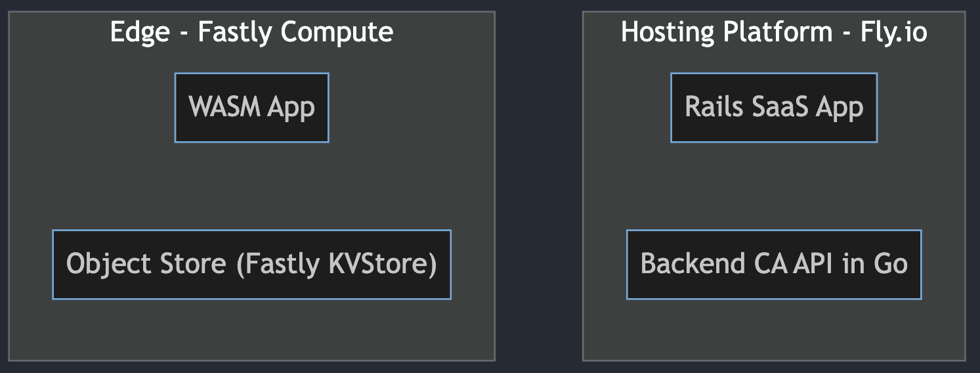
Task: Click the dark gap between the two groups
Action: (538, 186)
